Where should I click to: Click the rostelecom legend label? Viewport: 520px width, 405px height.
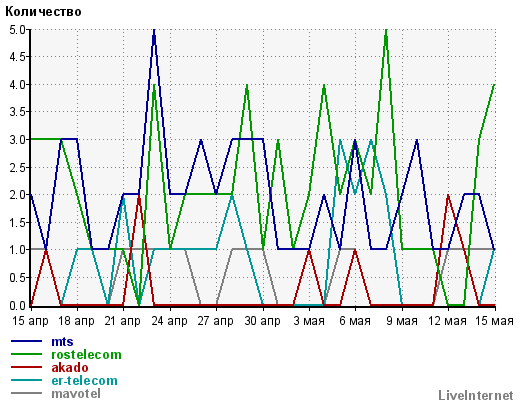point(87,355)
